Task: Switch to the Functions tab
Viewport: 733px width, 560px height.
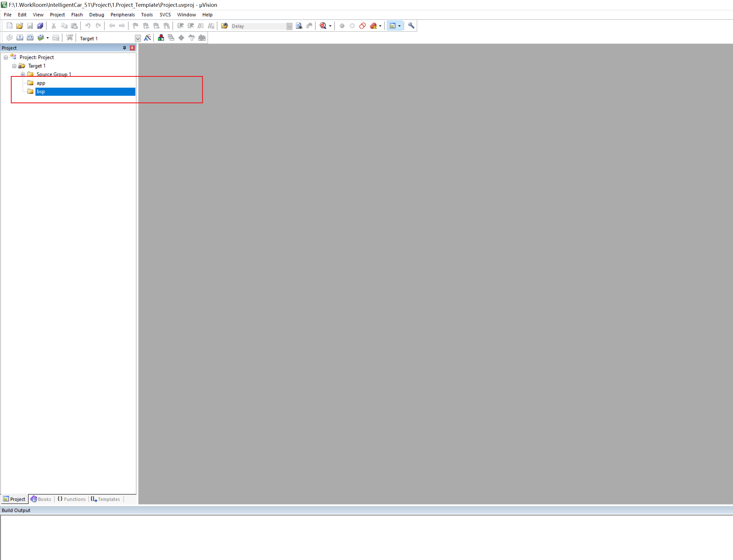Action: [x=72, y=499]
